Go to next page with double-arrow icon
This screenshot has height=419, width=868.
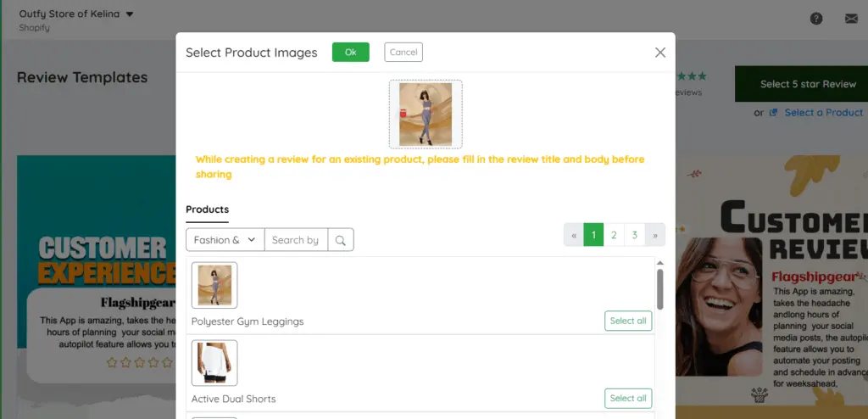(x=655, y=235)
